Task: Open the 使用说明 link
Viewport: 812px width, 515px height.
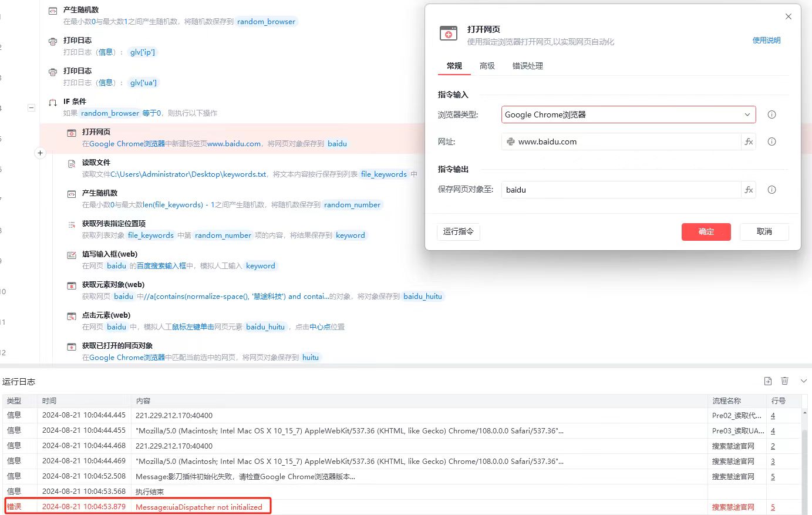Action: click(x=766, y=41)
